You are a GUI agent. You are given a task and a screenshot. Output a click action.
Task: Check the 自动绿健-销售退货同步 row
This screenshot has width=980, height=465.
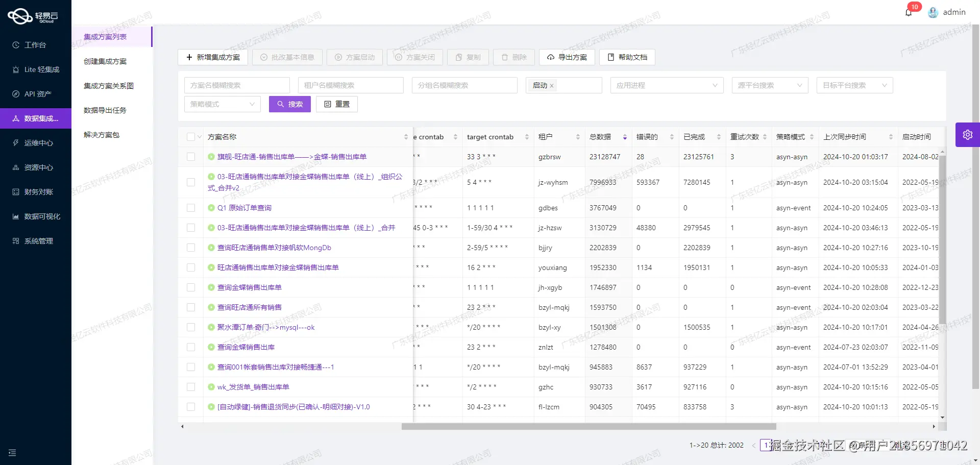tap(191, 407)
